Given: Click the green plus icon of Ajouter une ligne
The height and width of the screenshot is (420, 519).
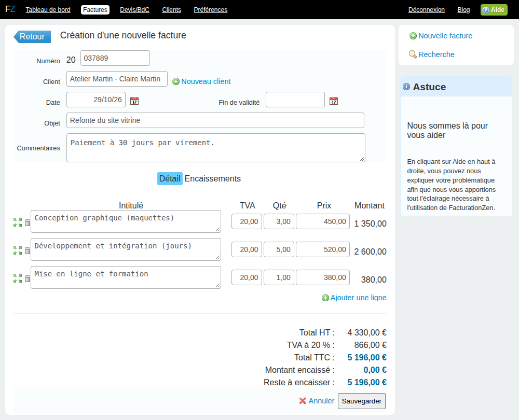Looking at the screenshot, I should click(x=325, y=298).
